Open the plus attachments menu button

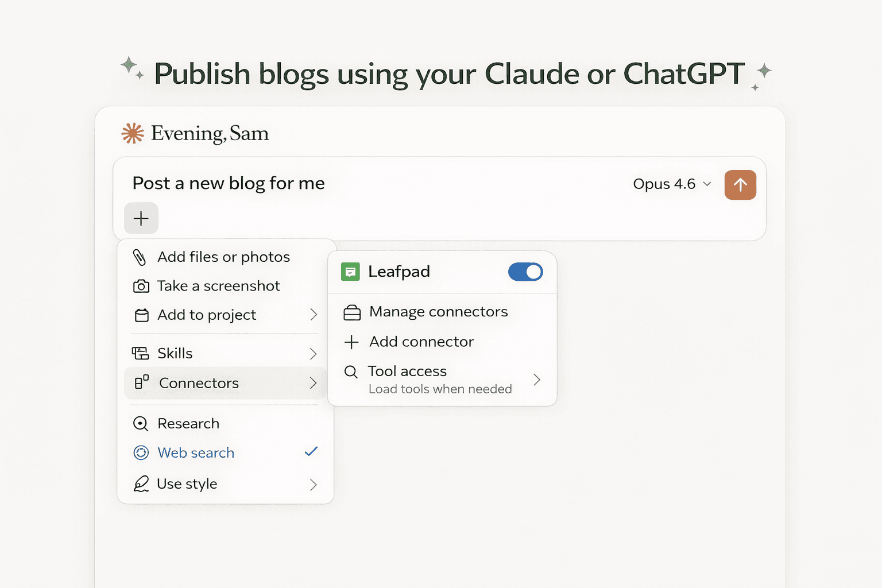[x=141, y=218]
